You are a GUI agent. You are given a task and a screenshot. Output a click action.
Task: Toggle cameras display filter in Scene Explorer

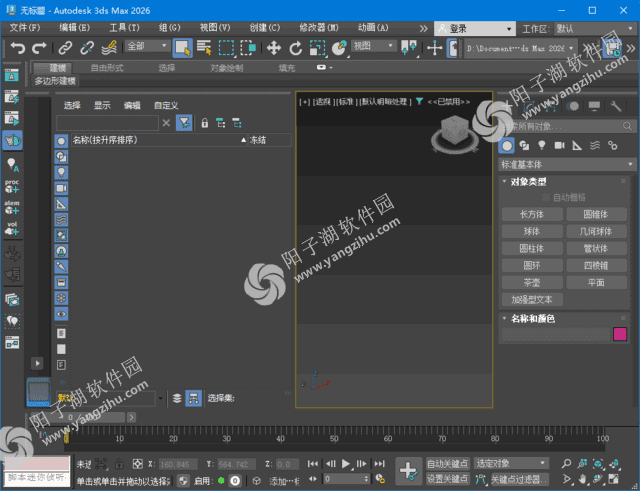(x=61, y=188)
